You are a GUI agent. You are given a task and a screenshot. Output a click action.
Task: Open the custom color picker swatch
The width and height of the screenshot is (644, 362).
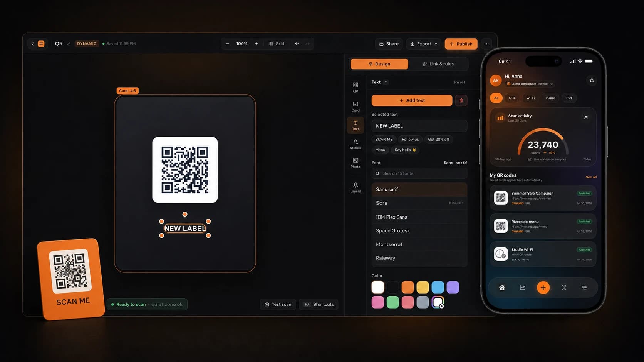click(x=438, y=302)
